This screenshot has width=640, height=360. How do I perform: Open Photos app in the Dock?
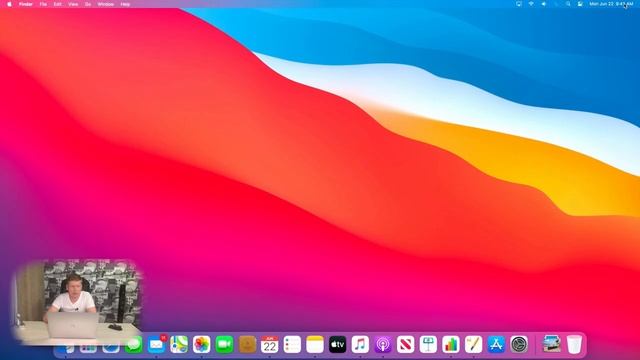pyautogui.click(x=202, y=344)
